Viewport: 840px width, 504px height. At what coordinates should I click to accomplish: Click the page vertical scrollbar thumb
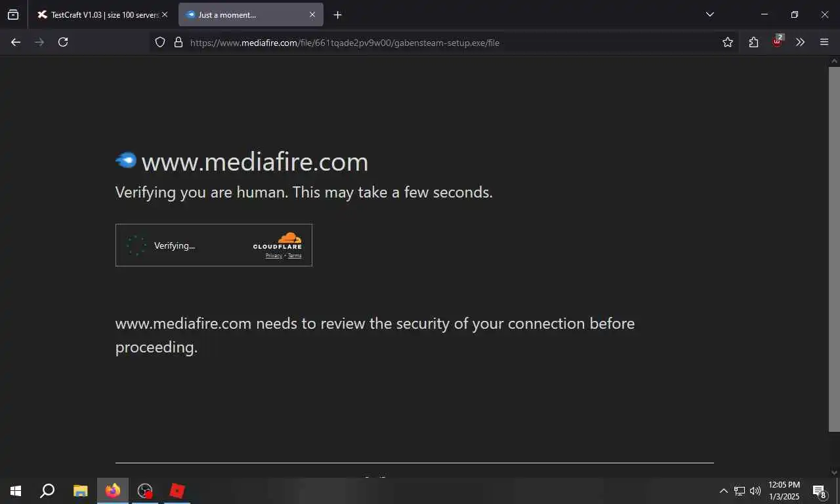point(834,249)
